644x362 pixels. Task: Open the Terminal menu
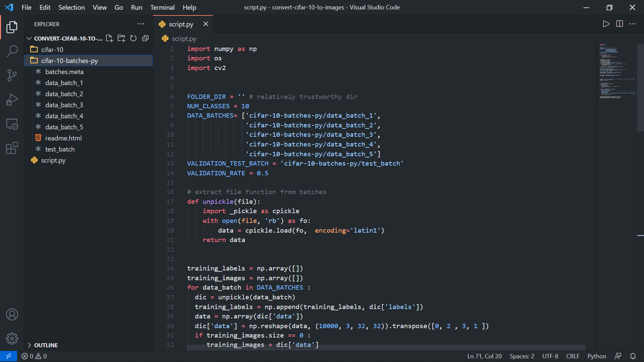(x=162, y=7)
